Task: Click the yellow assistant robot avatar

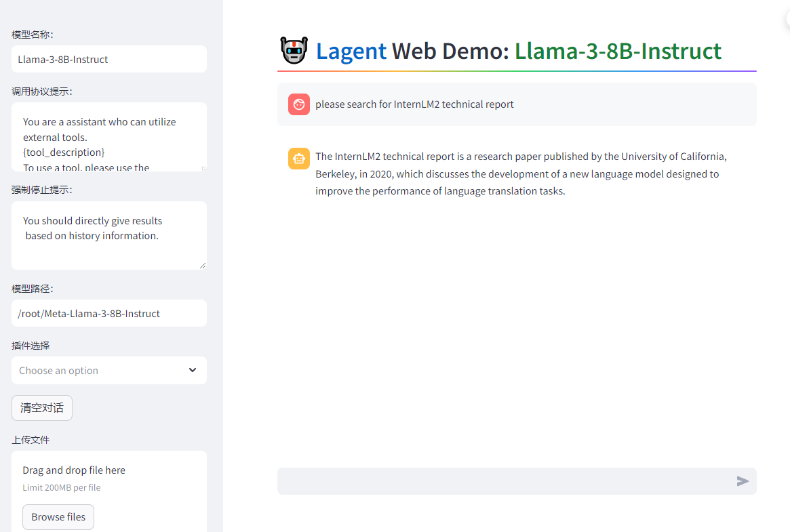Action: pyautogui.click(x=299, y=159)
